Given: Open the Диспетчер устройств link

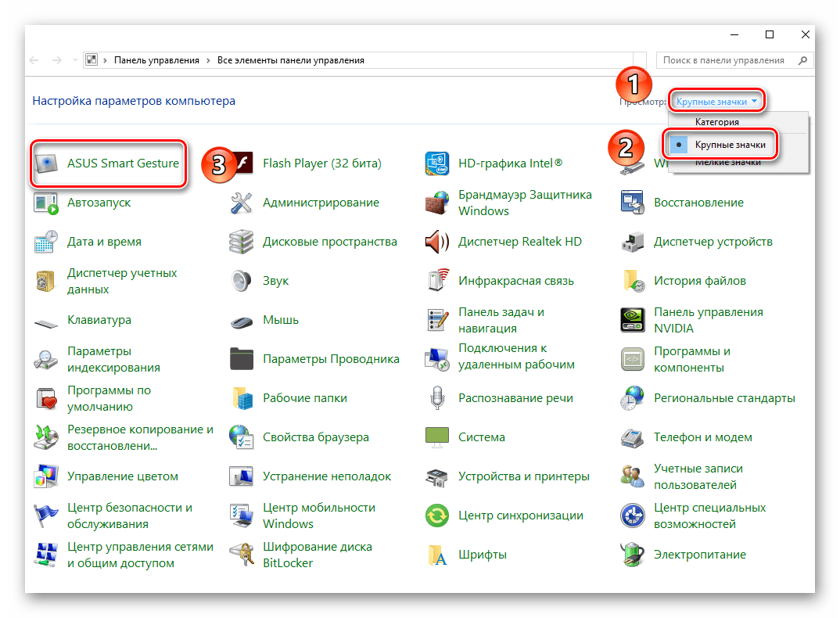Looking at the screenshot, I should pyautogui.click(x=713, y=242).
